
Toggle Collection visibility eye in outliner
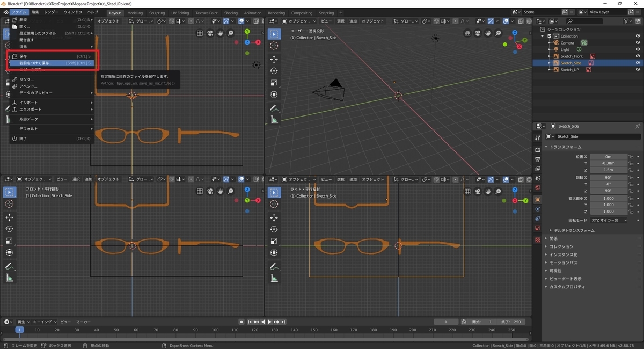(x=638, y=36)
